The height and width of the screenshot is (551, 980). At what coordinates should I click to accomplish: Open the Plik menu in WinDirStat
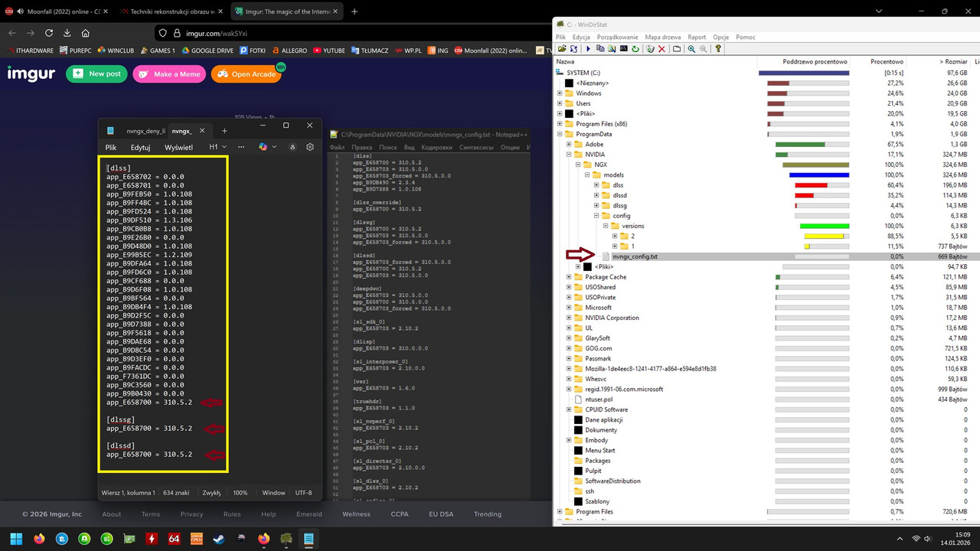[560, 37]
